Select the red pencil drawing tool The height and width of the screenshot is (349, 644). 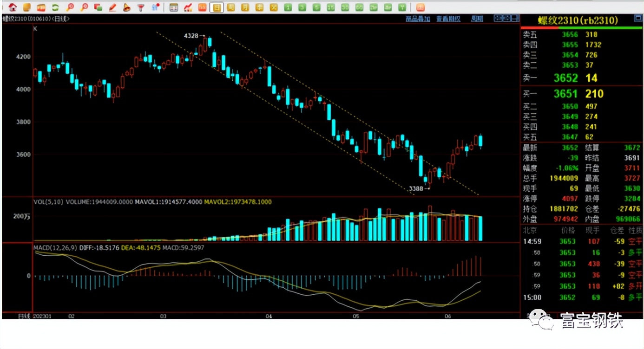tap(112, 7)
